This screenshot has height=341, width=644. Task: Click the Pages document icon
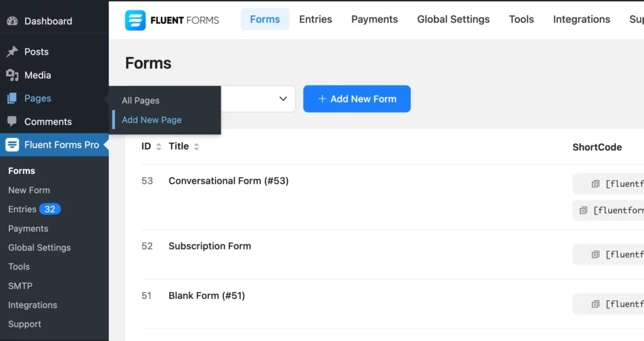[13, 98]
